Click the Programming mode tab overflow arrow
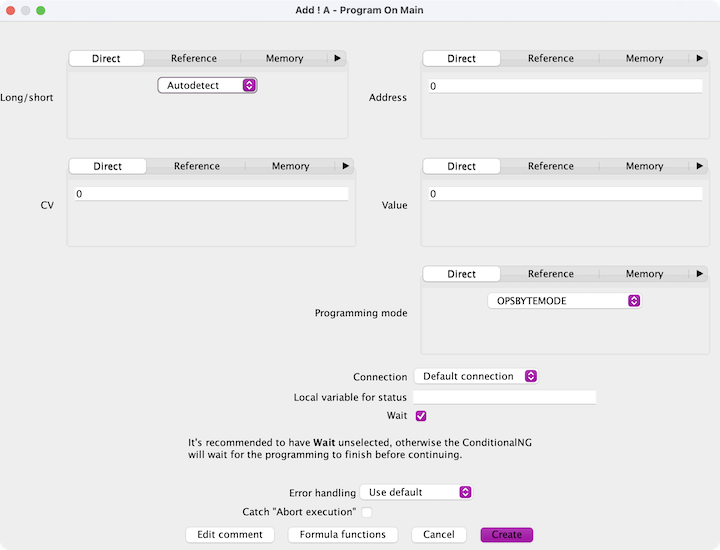 tap(698, 274)
